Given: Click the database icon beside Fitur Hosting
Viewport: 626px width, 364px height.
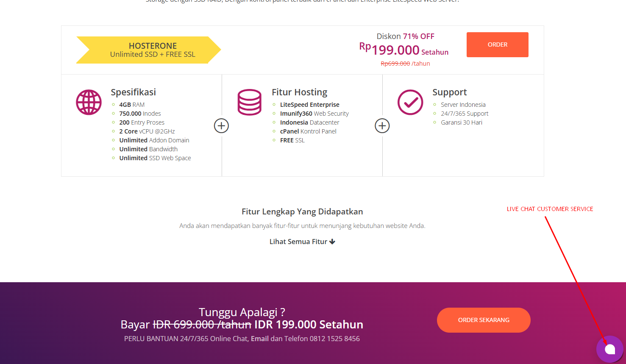Looking at the screenshot, I should 250,102.
